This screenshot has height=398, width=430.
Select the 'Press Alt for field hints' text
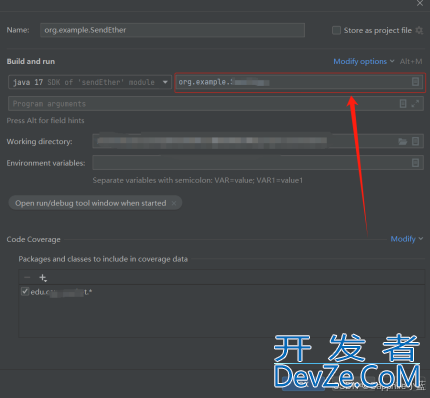pos(45,120)
